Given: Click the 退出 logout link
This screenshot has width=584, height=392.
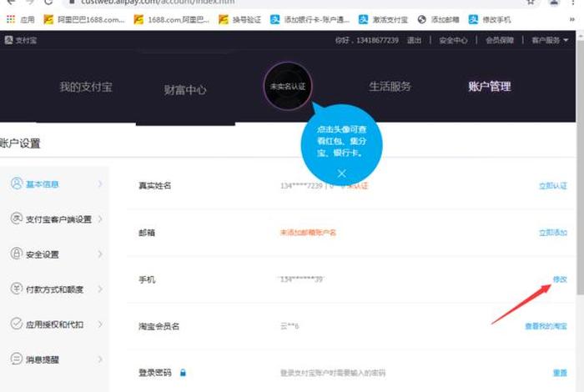Looking at the screenshot, I should pos(414,40).
